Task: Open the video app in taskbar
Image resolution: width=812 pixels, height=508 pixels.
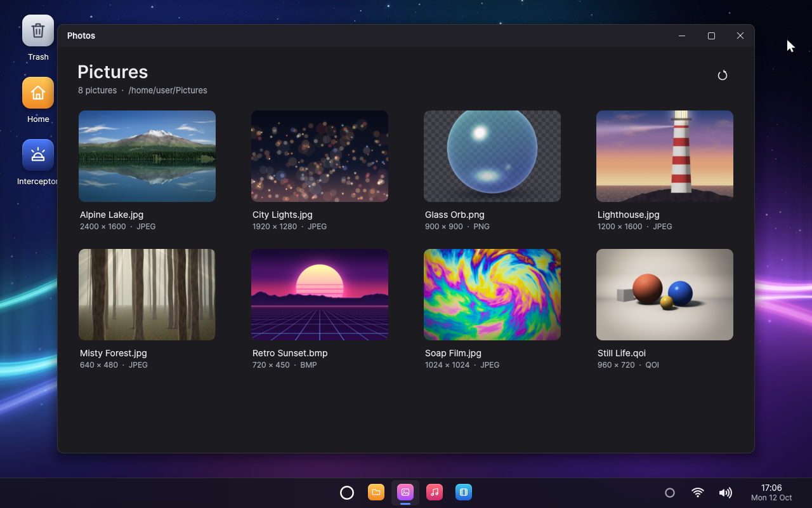Action: (x=464, y=493)
